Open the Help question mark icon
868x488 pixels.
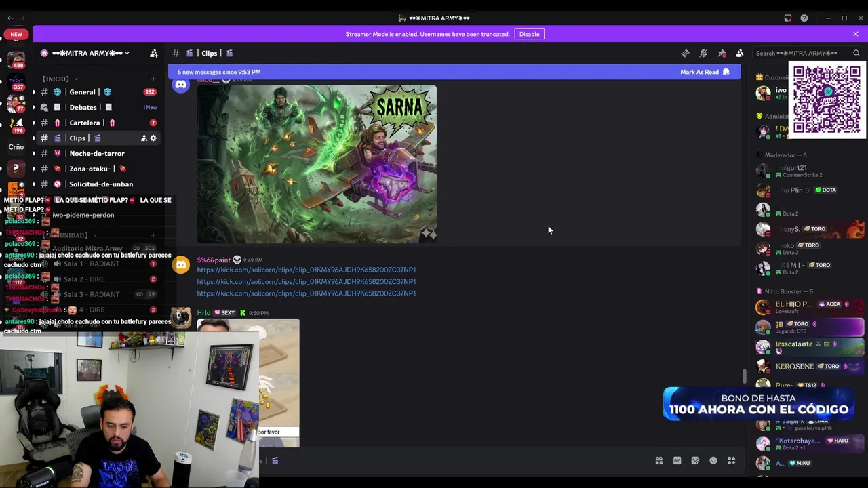[804, 18]
